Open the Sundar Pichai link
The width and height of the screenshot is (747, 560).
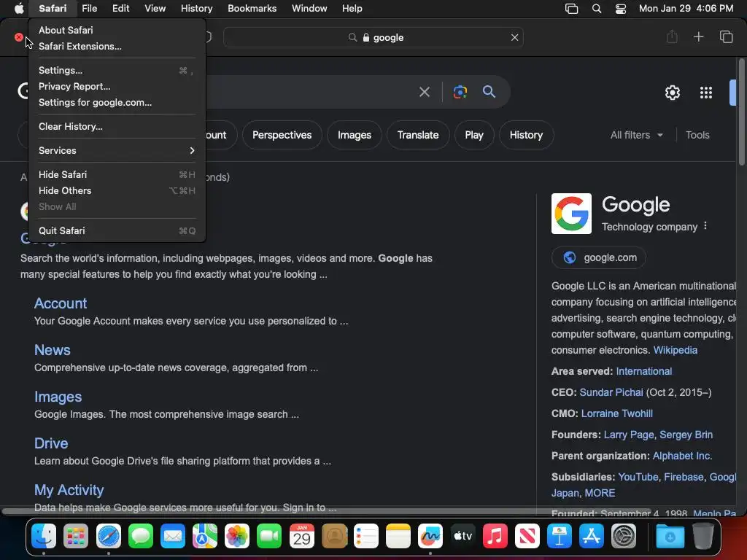[x=611, y=392]
